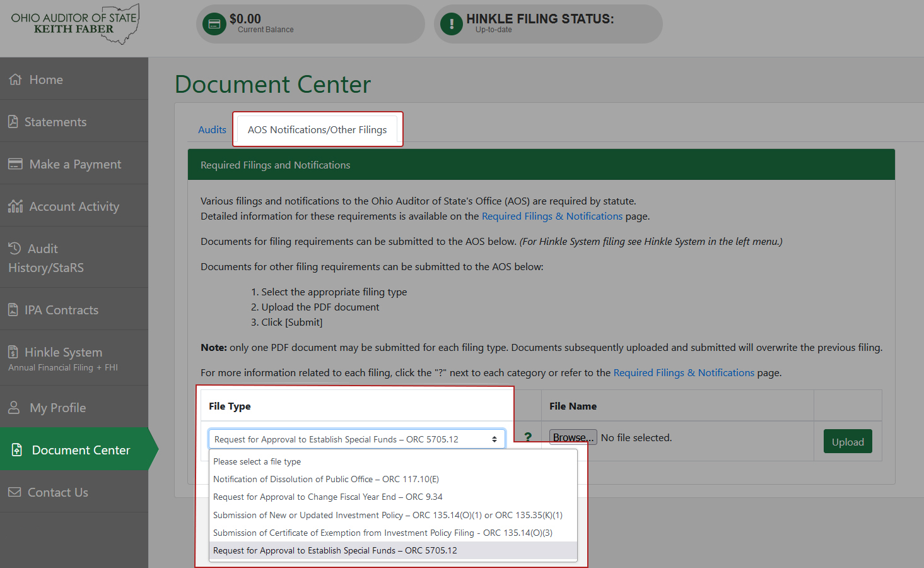Select AOS Notifications/Other Filings tab
Image resolution: width=924 pixels, height=568 pixels.
pyautogui.click(x=317, y=130)
